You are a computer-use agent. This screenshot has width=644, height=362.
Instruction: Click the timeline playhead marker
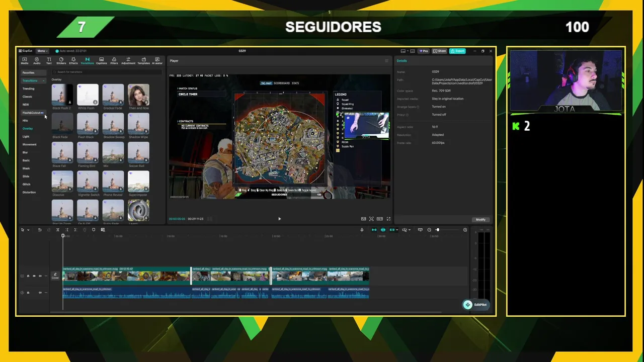[x=63, y=235]
